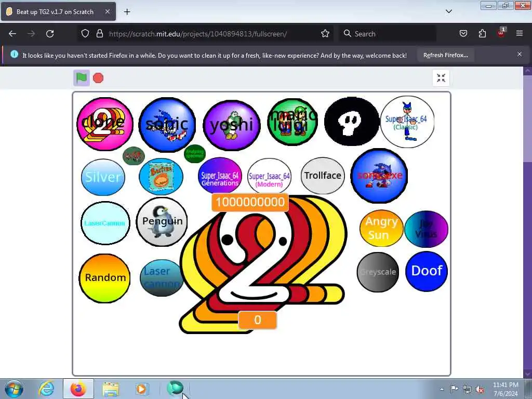Choose the grey 'Greyscale' circle
This screenshot has width=532, height=399.
click(x=378, y=272)
